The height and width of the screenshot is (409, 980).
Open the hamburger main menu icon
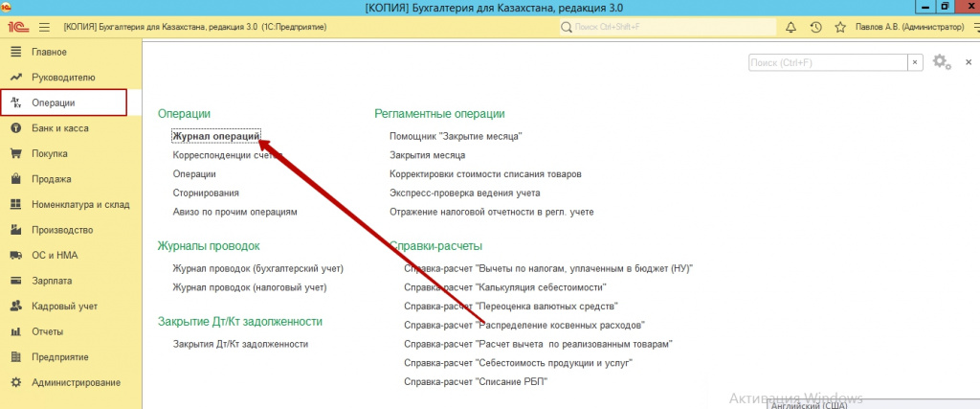(44, 28)
